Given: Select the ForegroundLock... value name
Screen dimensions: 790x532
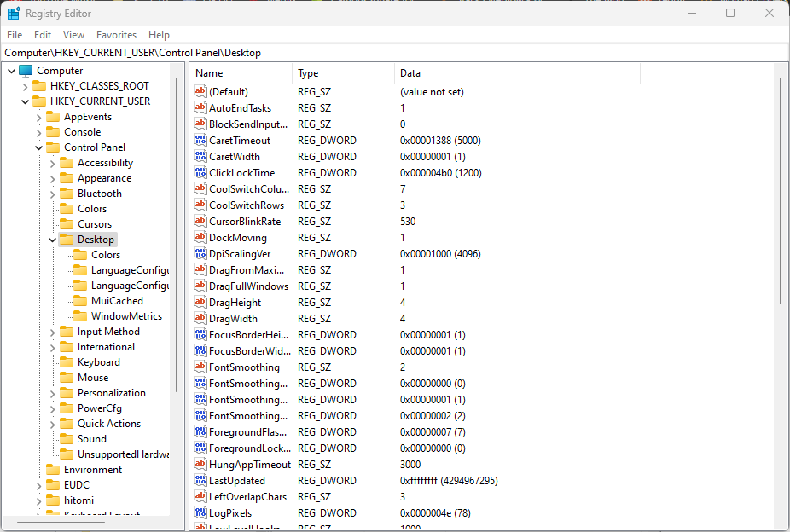Looking at the screenshot, I should click(250, 448).
